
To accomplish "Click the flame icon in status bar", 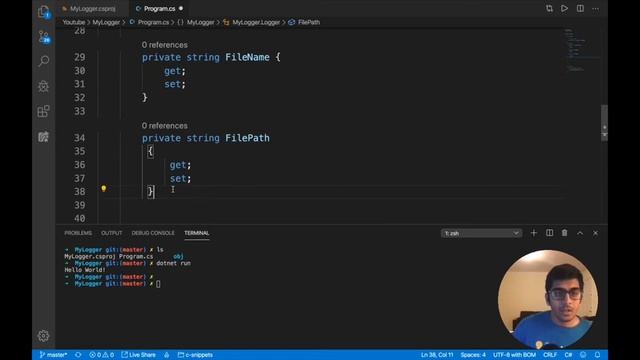I will 167,355.
